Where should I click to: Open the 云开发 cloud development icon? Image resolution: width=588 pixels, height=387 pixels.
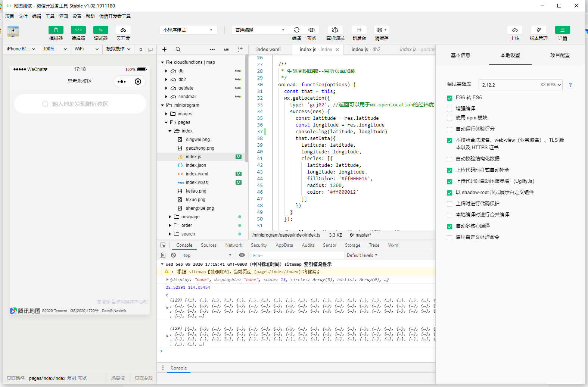[123, 30]
